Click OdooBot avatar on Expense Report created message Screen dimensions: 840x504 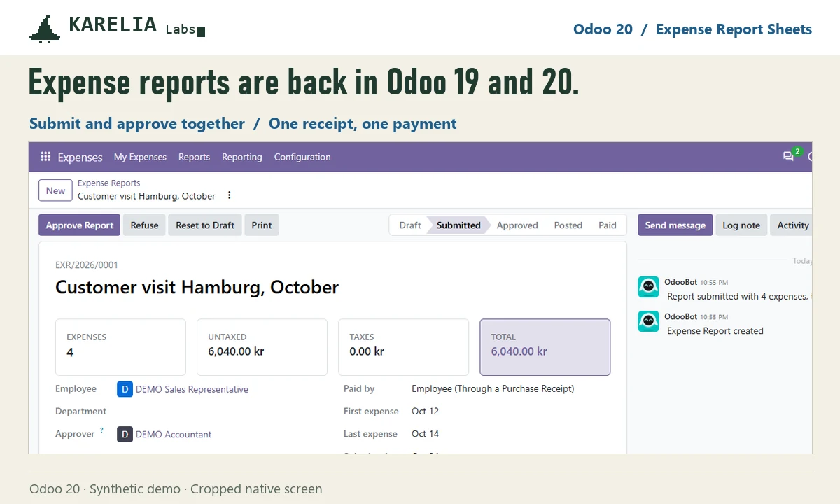point(648,321)
